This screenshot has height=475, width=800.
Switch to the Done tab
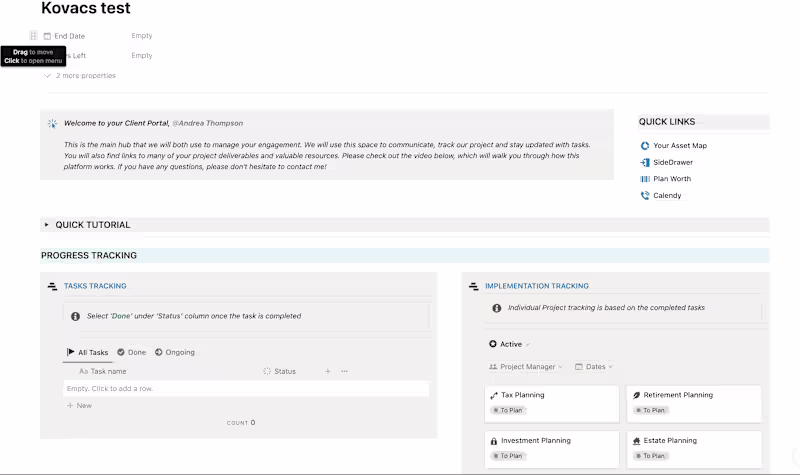pos(131,352)
